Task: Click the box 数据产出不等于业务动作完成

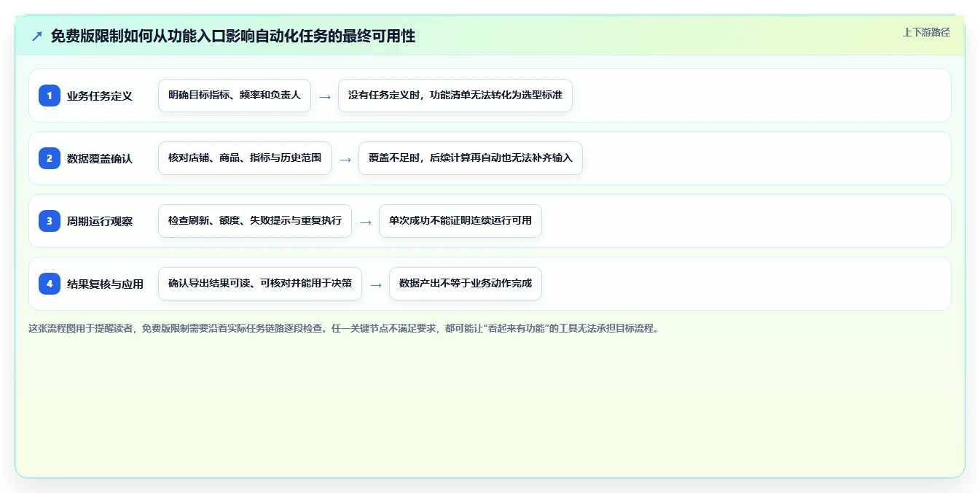Action: coord(466,284)
